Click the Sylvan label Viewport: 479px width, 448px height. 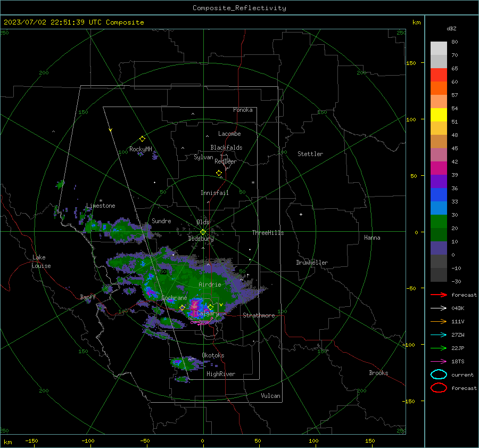click(x=203, y=157)
